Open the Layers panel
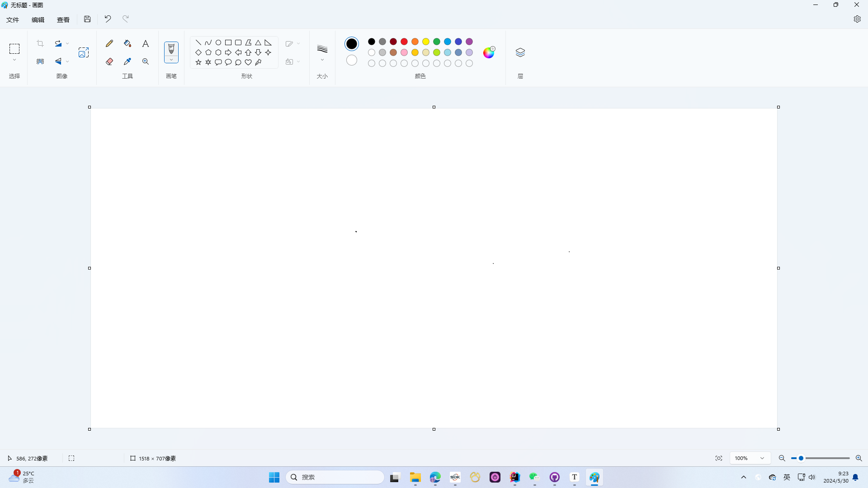 (x=520, y=52)
